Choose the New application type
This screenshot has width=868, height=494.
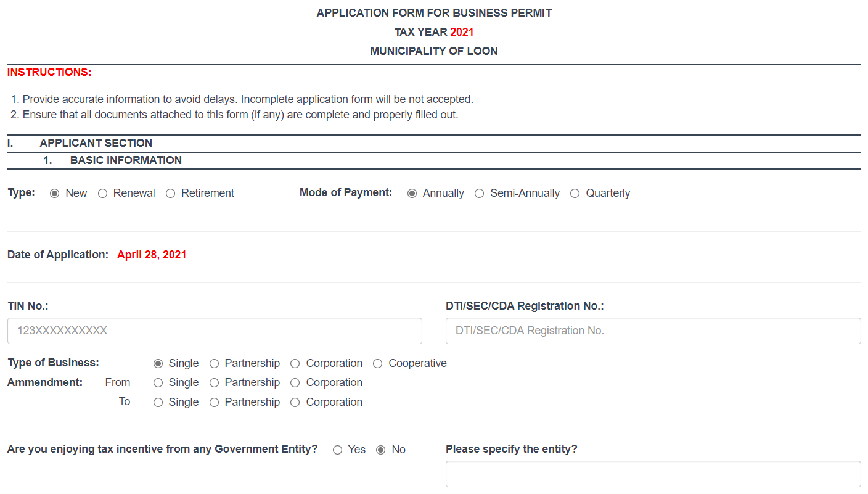55,194
